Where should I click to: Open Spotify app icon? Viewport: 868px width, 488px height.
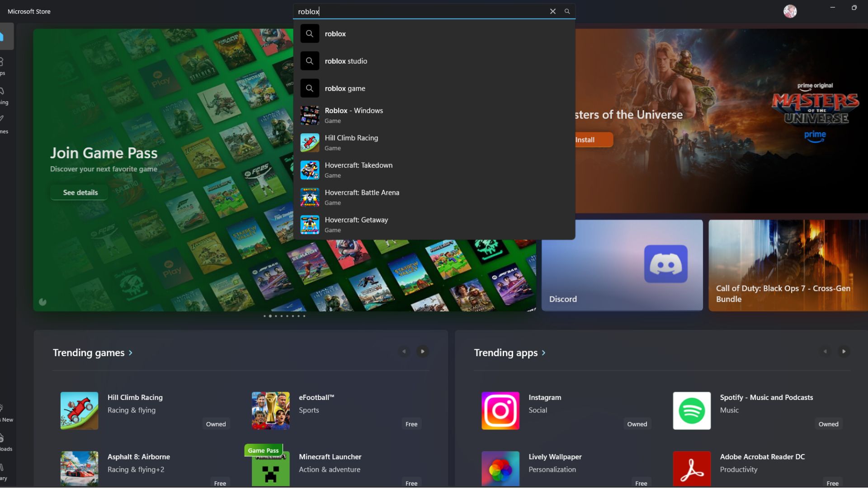click(692, 411)
